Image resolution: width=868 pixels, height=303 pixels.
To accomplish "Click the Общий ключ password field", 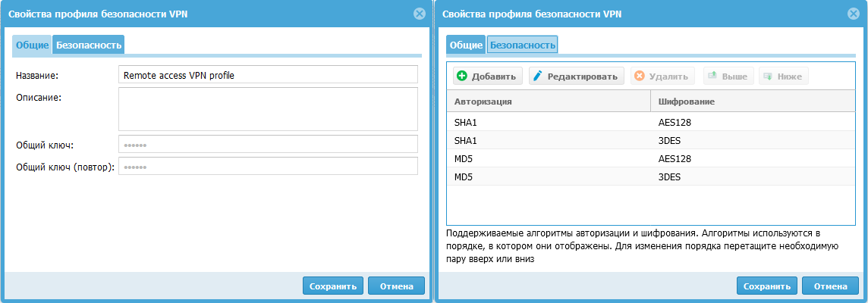I will pos(268,145).
